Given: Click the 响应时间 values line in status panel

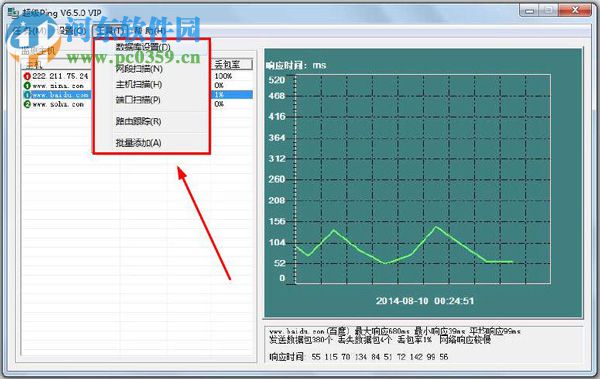Looking at the screenshot, I should [x=359, y=357].
